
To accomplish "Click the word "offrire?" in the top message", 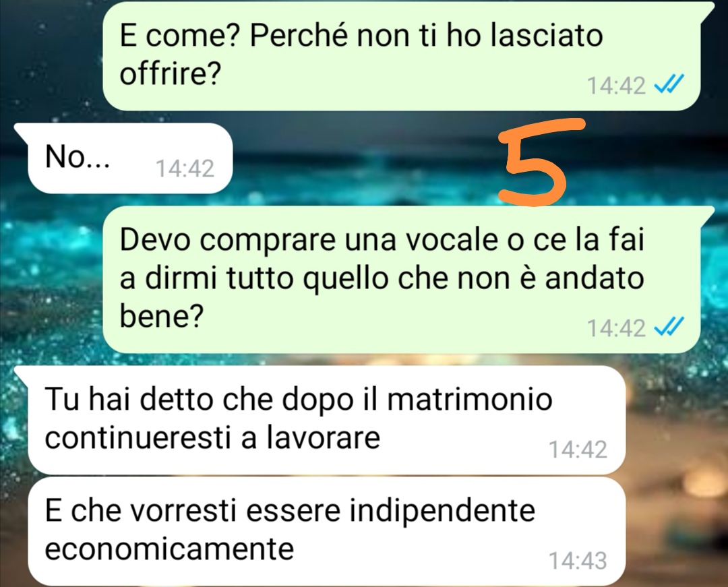I will tap(169, 73).
